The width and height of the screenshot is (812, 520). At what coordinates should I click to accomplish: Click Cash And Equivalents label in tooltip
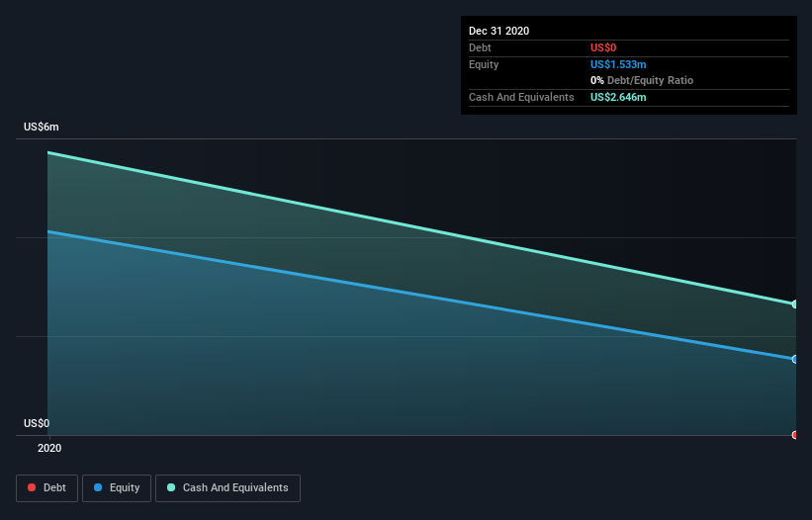tap(521, 97)
